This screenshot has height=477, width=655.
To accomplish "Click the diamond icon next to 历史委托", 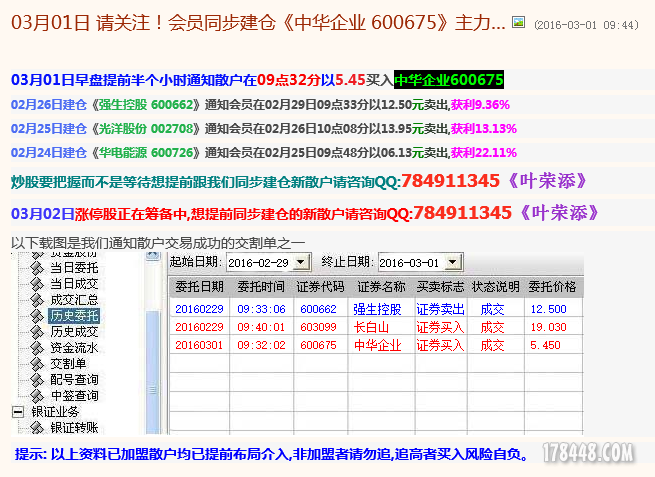I will [37, 316].
